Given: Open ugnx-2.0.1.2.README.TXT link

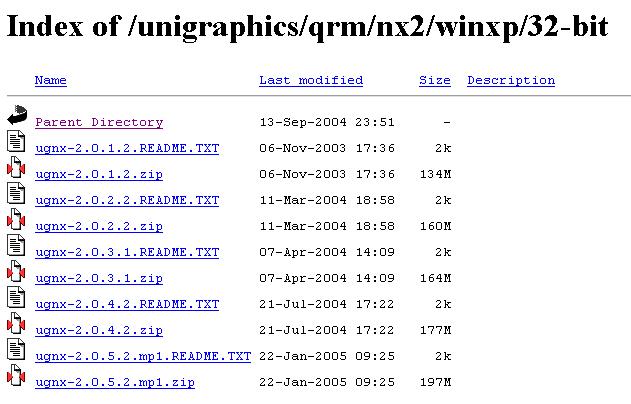Looking at the screenshot, I should 127,148.
